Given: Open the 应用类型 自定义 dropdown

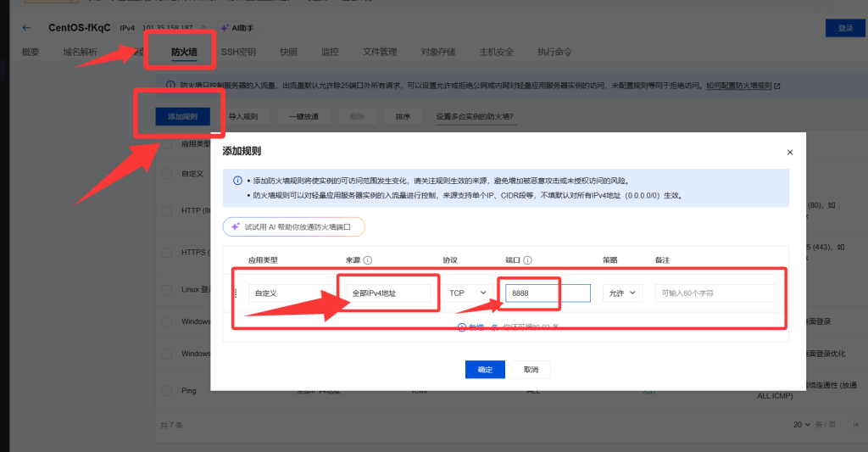Looking at the screenshot, I should pos(292,293).
